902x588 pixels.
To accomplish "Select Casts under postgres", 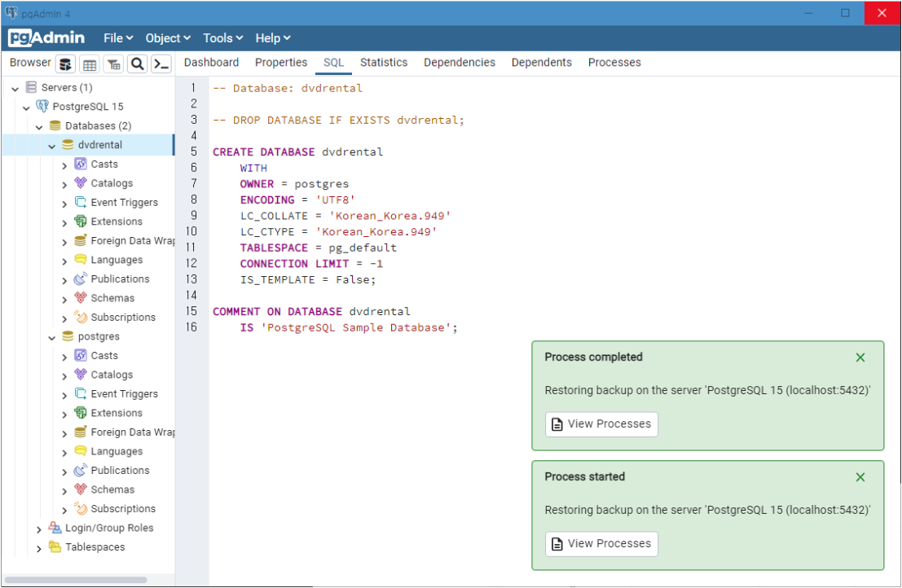I will 104,355.
